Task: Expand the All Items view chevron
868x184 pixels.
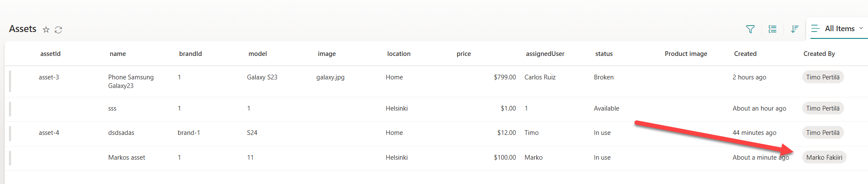Action: (861, 29)
